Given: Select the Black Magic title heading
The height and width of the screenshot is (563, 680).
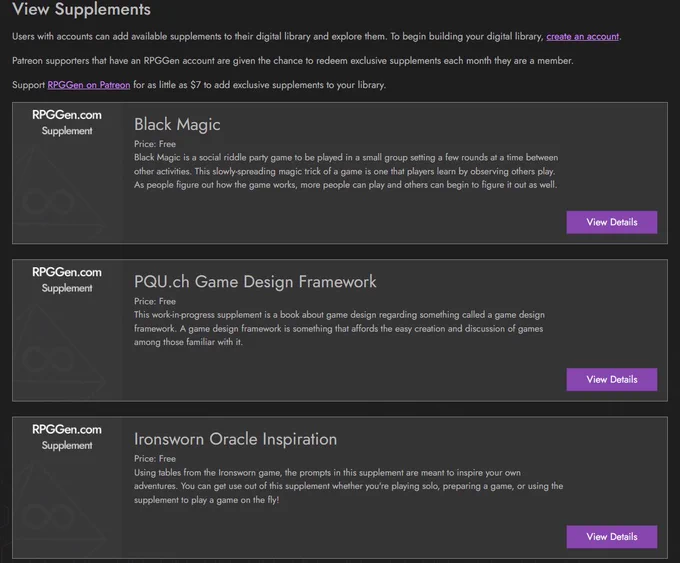Looking at the screenshot, I should coord(177,124).
